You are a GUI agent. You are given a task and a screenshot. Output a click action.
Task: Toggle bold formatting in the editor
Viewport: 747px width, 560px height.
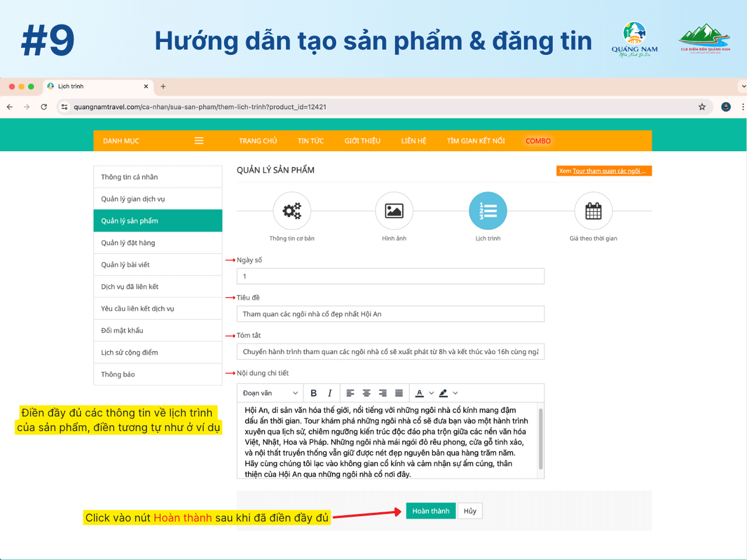[x=313, y=393]
